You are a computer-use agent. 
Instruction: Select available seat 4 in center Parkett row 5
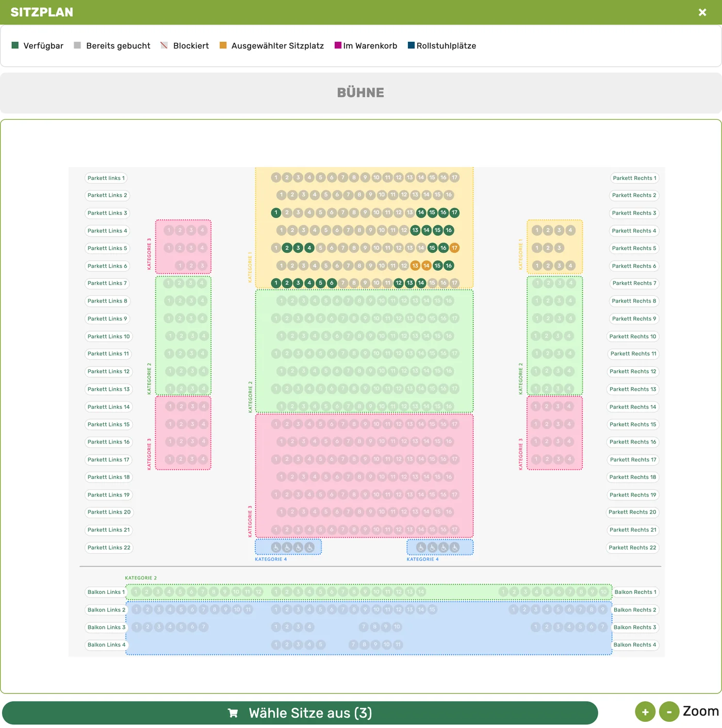(x=309, y=248)
